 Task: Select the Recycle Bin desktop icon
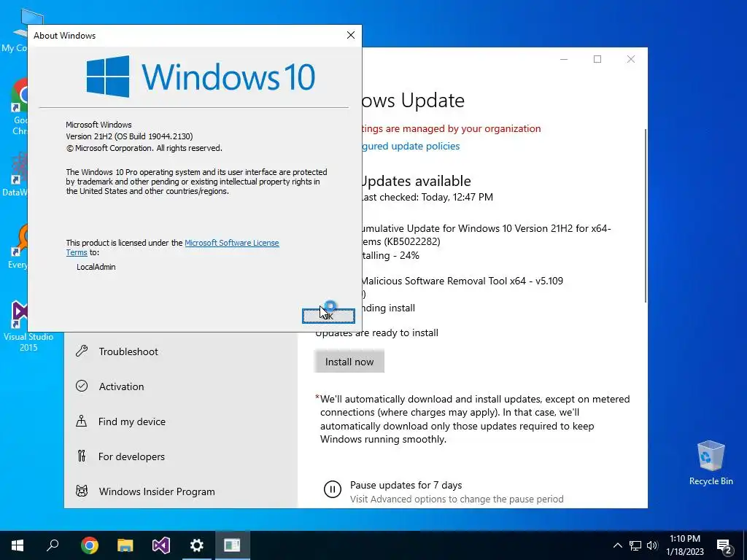[711, 462]
